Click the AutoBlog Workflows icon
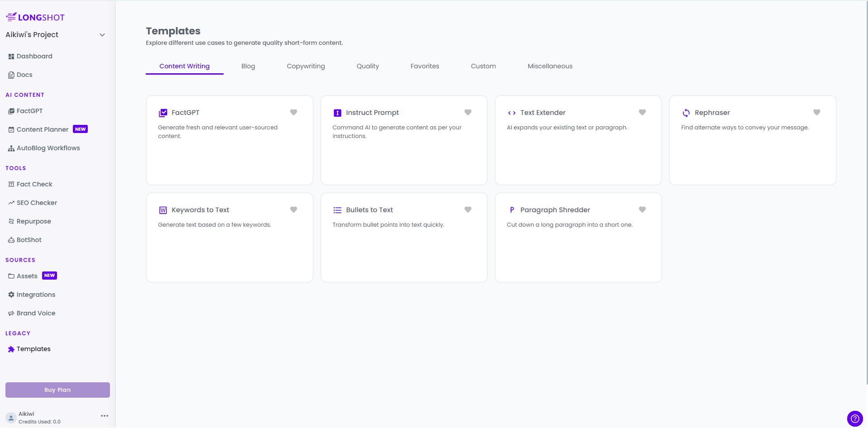Image resolution: width=868 pixels, height=428 pixels. point(11,148)
